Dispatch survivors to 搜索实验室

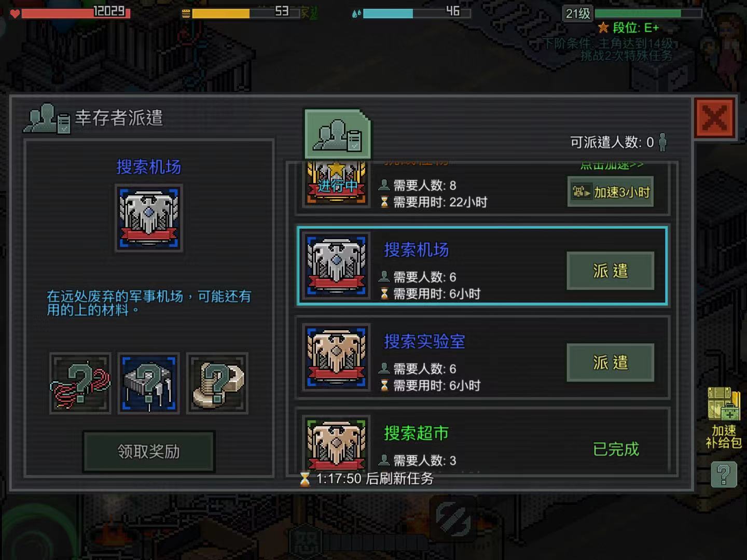point(611,362)
